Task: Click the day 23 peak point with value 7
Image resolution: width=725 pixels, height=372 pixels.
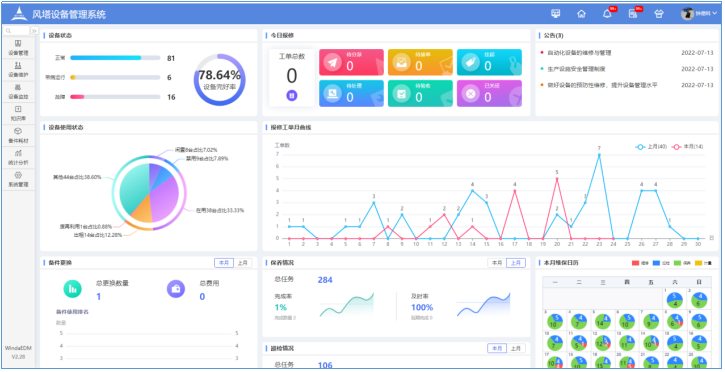Action: click(x=599, y=155)
